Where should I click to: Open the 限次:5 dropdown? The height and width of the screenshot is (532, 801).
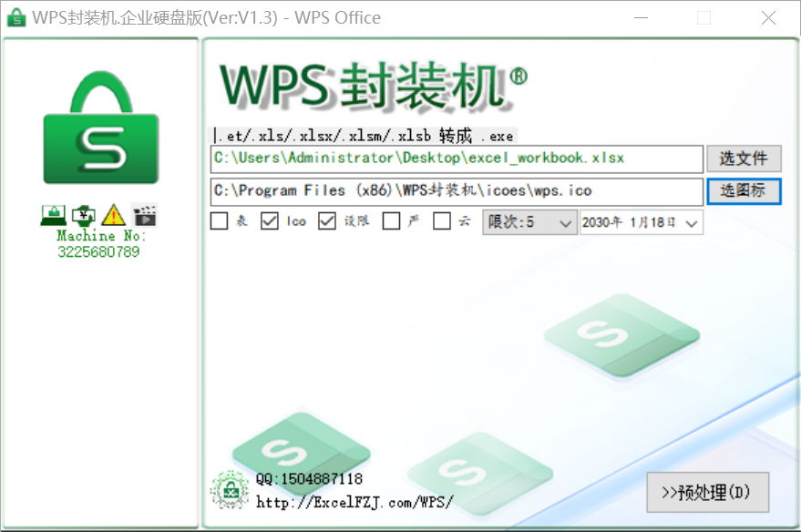529,222
